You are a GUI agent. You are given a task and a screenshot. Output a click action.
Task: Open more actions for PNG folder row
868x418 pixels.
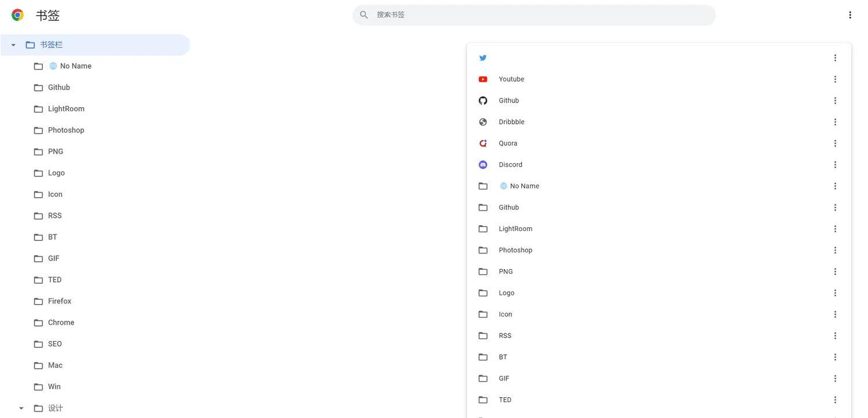pyautogui.click(x=835, y=272)
